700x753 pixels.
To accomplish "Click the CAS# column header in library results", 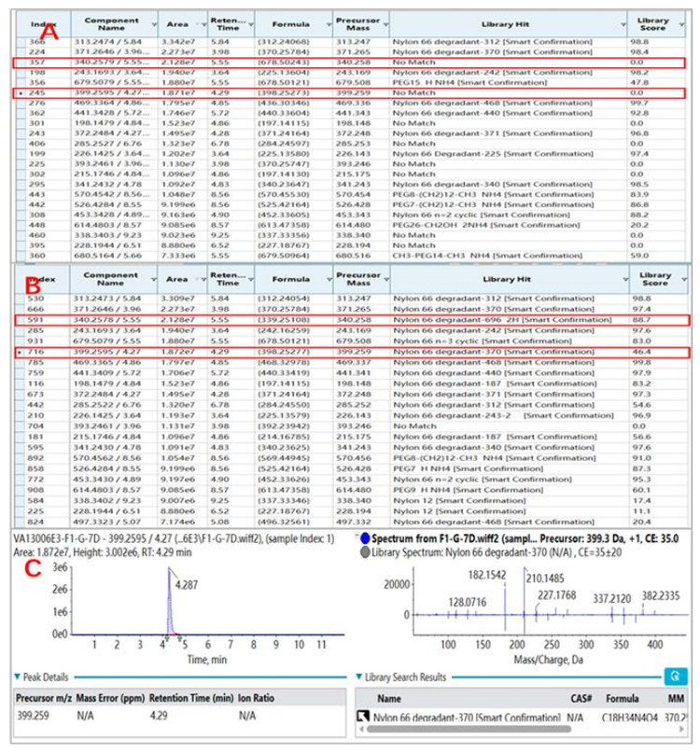I will tap(581, 698).
